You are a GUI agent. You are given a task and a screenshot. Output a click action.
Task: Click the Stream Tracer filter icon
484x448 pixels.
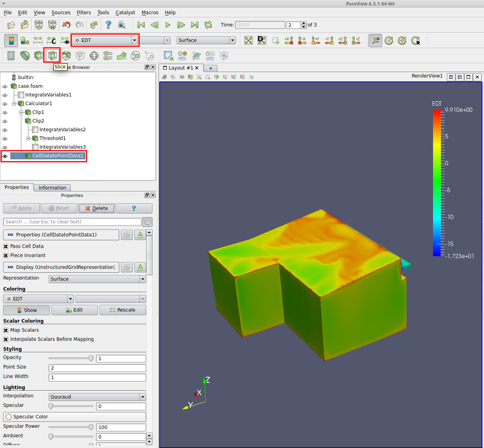coord(108,56)
